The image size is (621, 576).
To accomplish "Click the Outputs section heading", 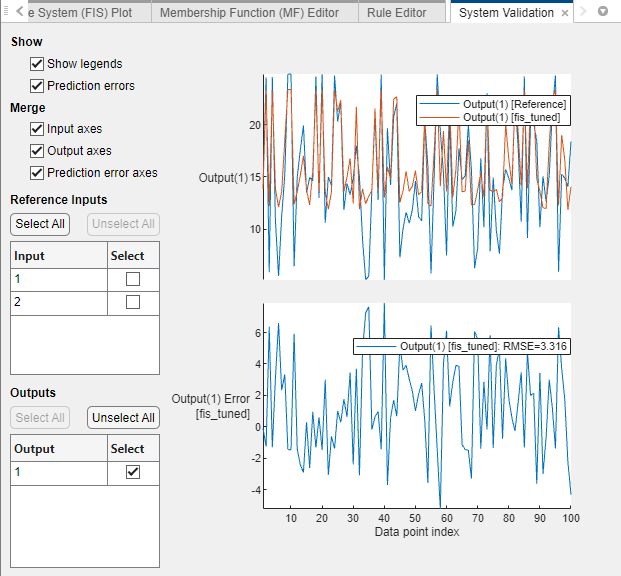I will [x=33, y=393].
